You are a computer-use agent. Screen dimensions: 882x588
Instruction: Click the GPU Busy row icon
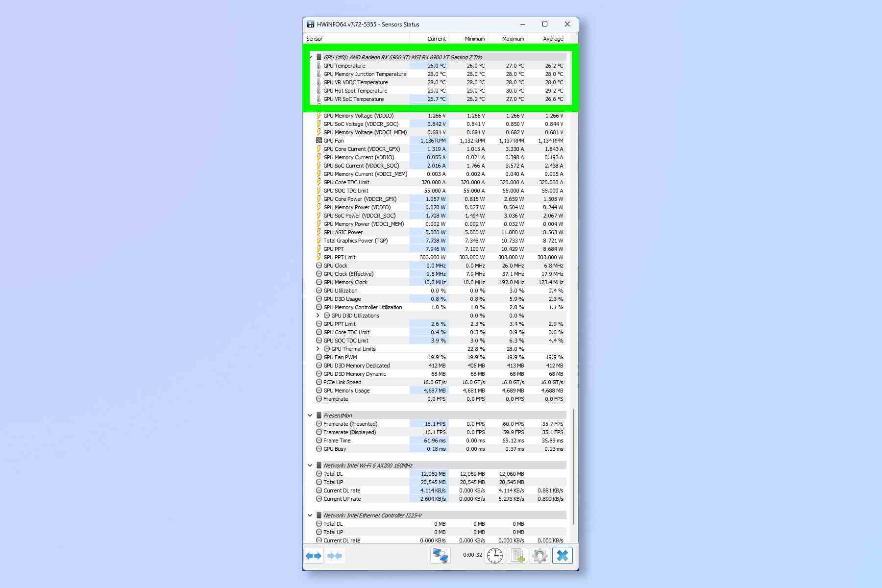[x=319, y=449]
